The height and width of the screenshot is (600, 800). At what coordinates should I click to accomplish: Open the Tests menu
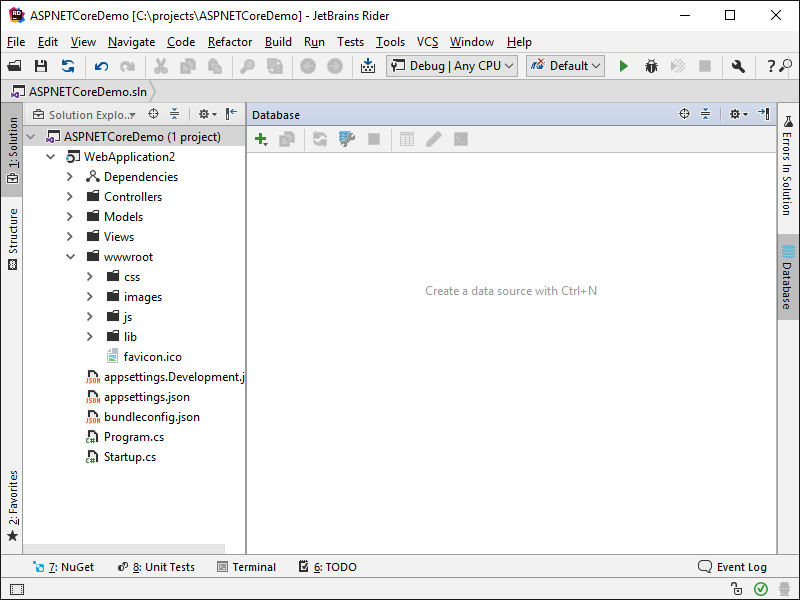[x=350, y=42]
